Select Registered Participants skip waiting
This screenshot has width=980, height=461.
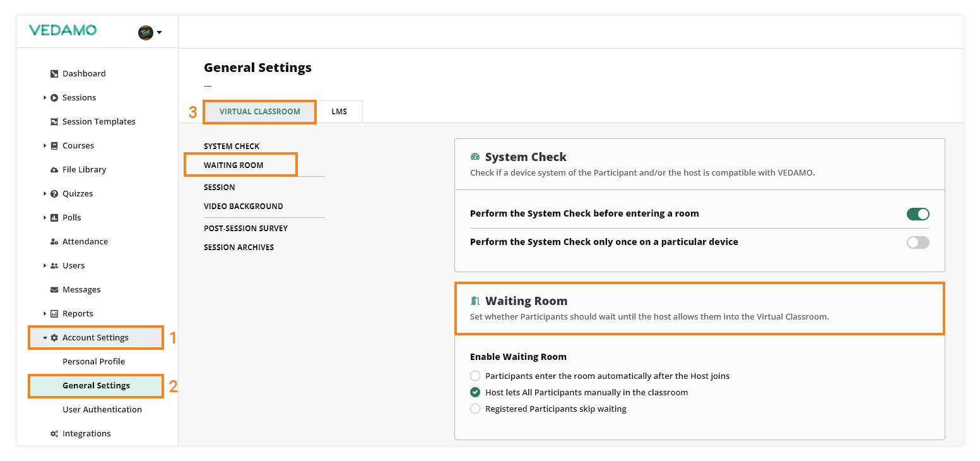point(475,409)
